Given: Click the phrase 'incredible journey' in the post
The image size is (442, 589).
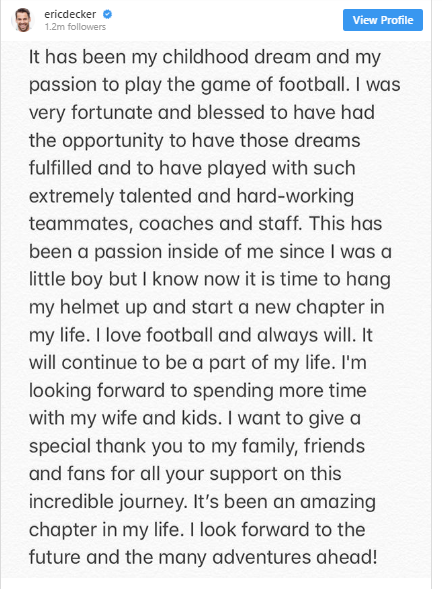Looking at the screenshot, I should coord(108,502).
